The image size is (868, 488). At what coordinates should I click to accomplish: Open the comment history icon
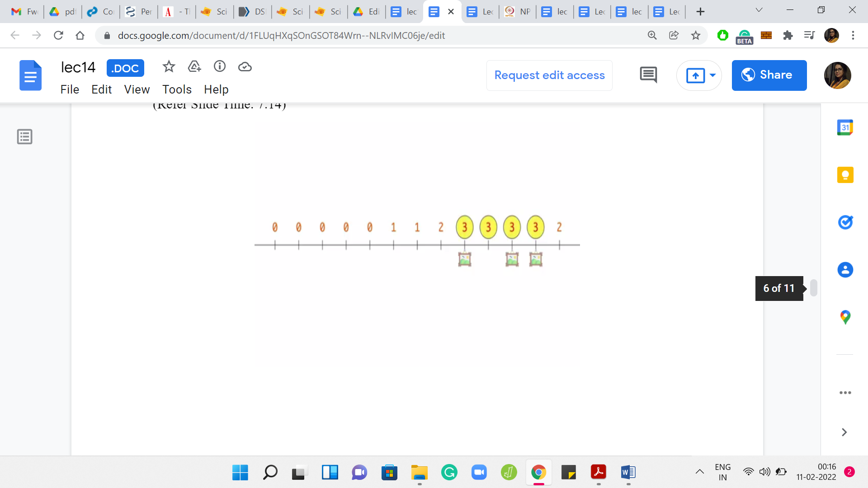click(x=648, y=75)
